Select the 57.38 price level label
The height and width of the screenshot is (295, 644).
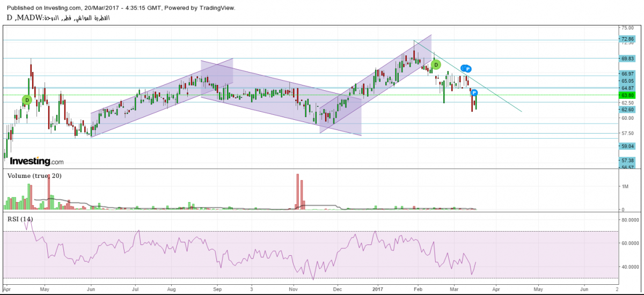point(627,160)
